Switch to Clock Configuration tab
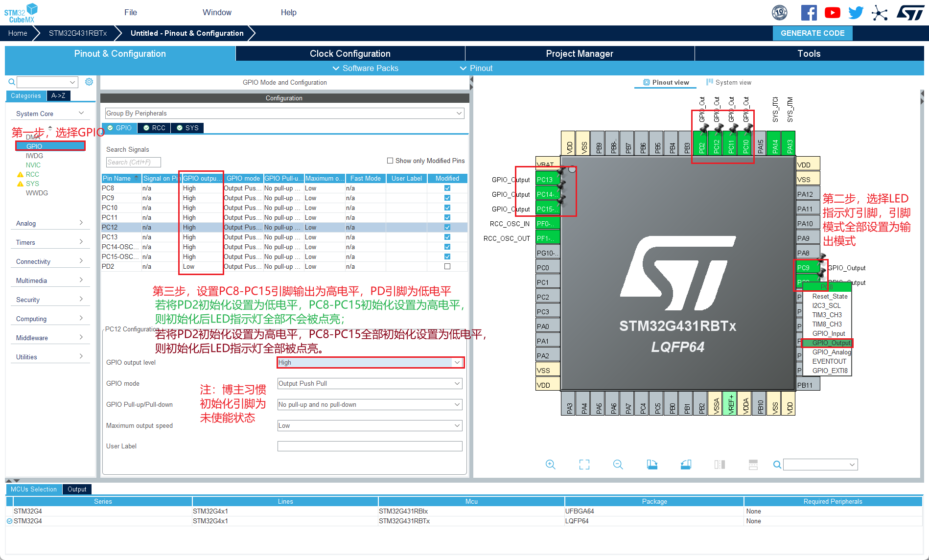The width and height of the screenshot is (929, 560). coord(350,53)
